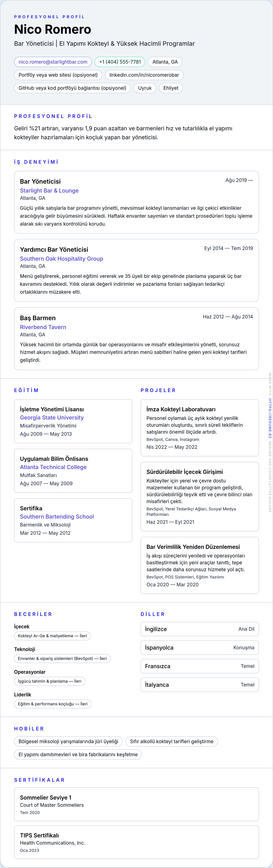Click the Sürdürülebilir İçecek Girişimi project title
273x868 pixels.
point(184,472)
